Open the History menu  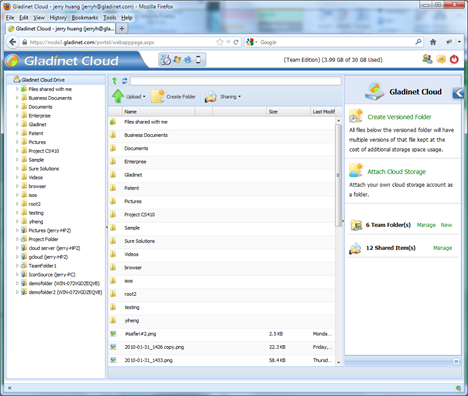click(58, 18)
